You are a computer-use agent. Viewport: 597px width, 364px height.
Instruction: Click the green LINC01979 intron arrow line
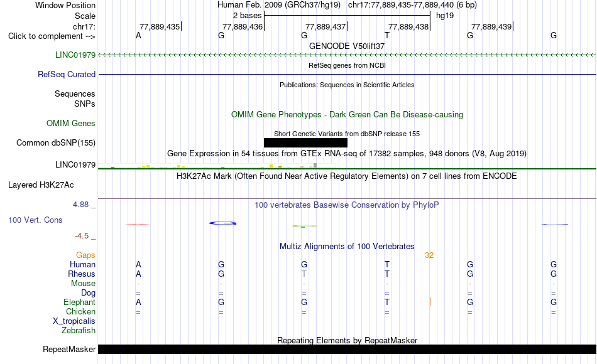point(347,55)
